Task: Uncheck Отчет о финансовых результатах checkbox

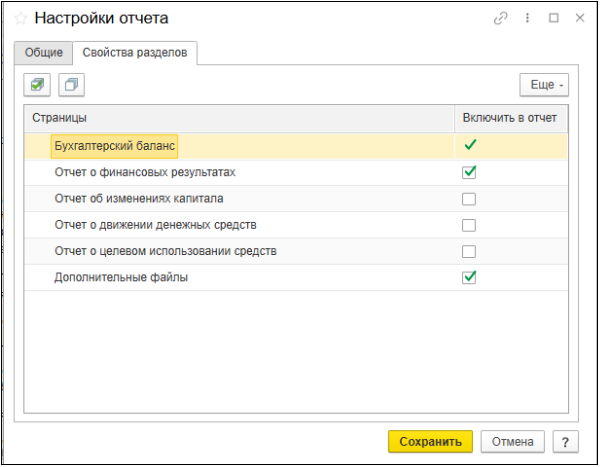Action: click(469, 172)
